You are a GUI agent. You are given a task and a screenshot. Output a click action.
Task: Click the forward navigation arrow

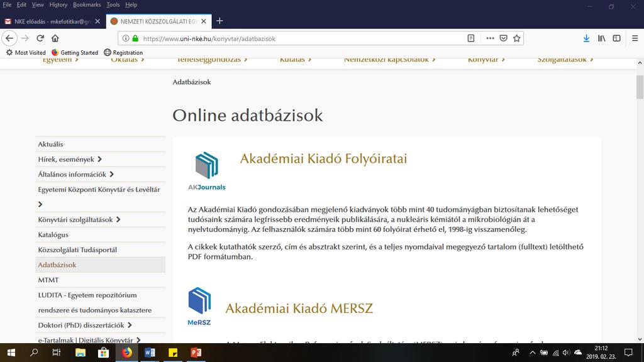tap(25, 38)
